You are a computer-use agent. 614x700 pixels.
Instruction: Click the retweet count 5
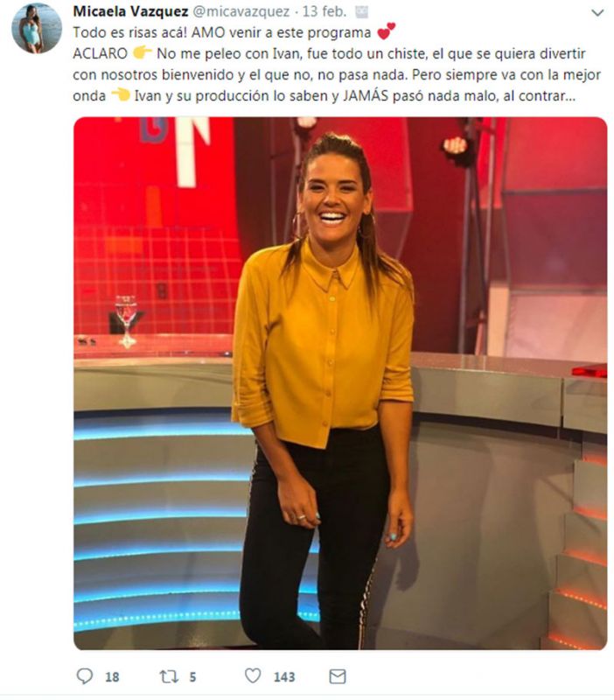tap(192, 677)
